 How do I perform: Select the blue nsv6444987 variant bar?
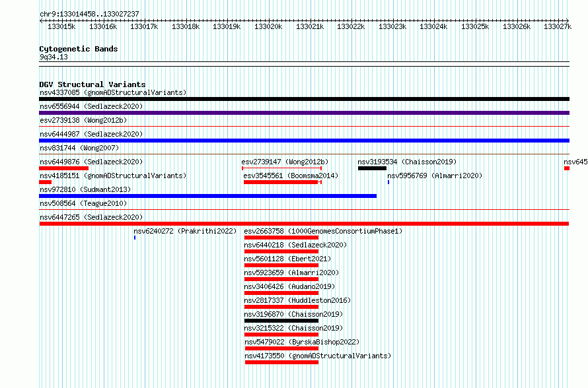tap(304, 141)
